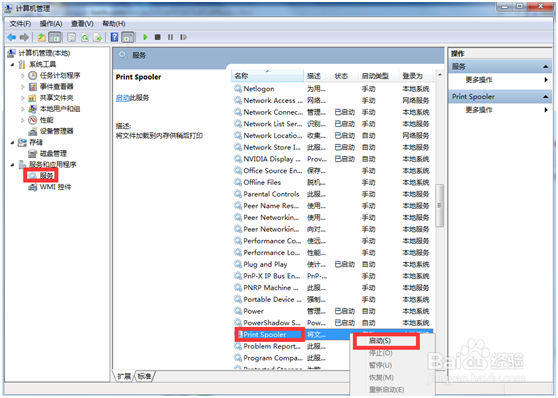Click the blue Help toolbar icon
The height and width of the screenshot is (398, 558).
pos(114,37)
